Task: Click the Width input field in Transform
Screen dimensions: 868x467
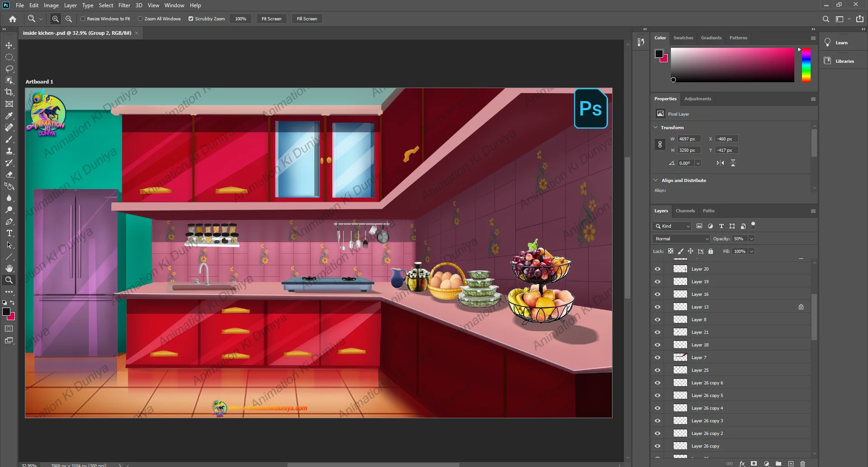Action: pyautogui.click(x=688, y=139)
